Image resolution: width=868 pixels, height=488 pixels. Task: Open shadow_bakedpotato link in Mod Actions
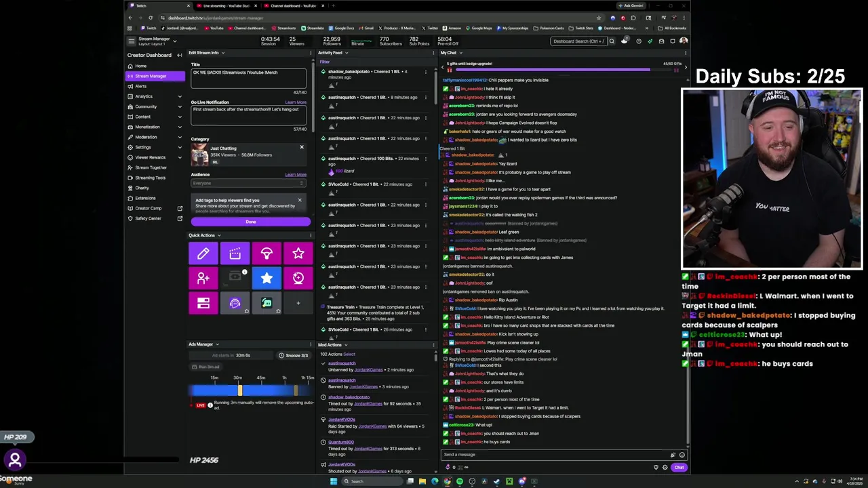point(349,397)
